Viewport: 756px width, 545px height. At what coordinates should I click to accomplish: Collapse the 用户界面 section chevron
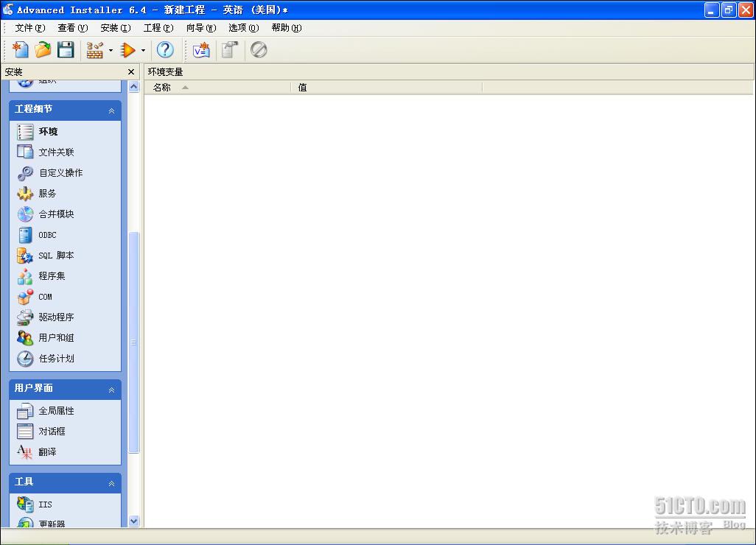tap(111, 390)
